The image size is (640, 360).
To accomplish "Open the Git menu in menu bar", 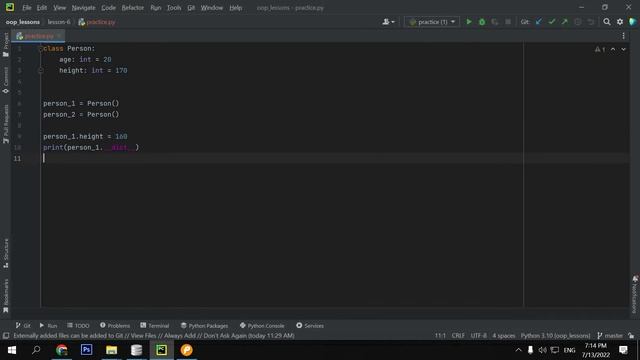I will coord(191,8).
